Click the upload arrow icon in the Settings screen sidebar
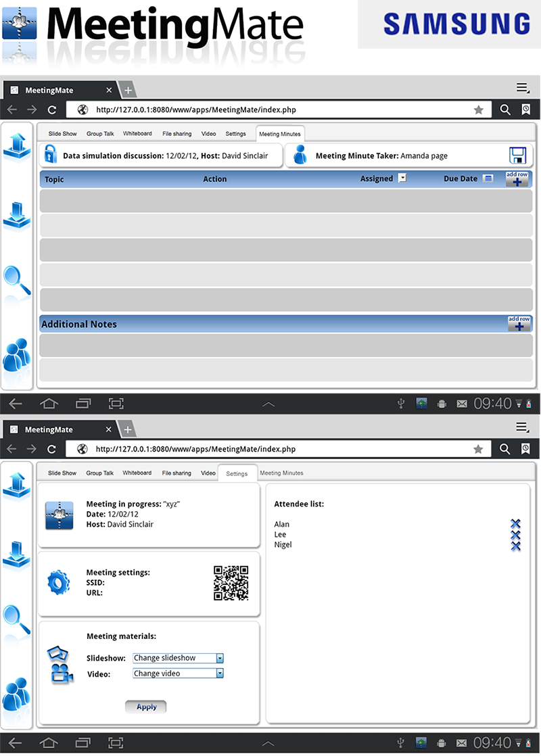Image resolution: width=541 pixels, height=756 pixels. (17, 485)
